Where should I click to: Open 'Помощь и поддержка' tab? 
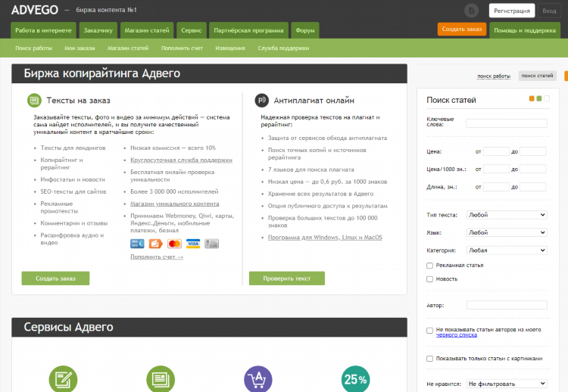(525, 30)
